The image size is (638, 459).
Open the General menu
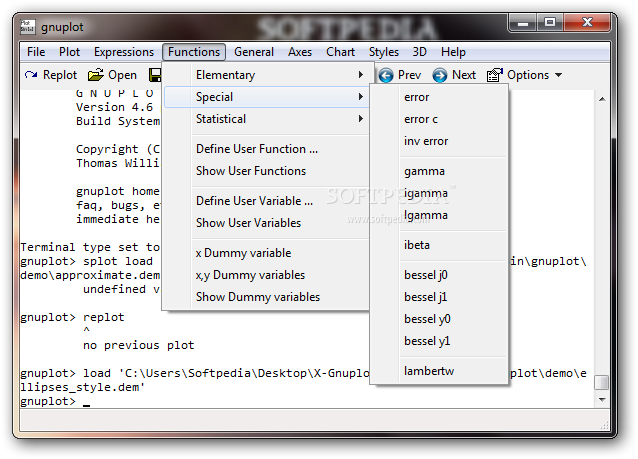pos(254,52)
